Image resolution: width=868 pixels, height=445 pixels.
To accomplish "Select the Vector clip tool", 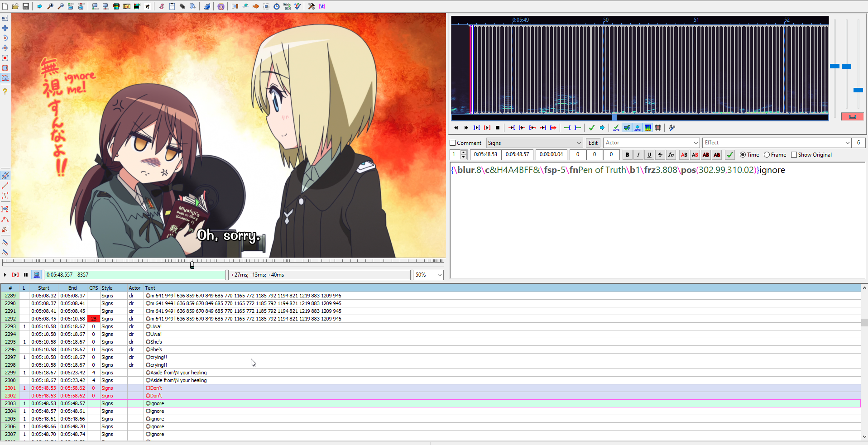I will pyautogui.click(x=5, y=78).
